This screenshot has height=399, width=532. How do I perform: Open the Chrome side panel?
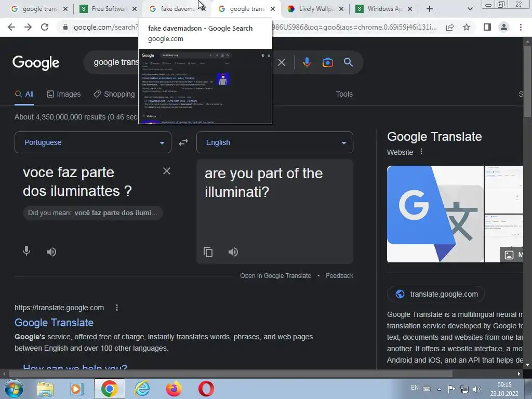click(x=487, y=27)
